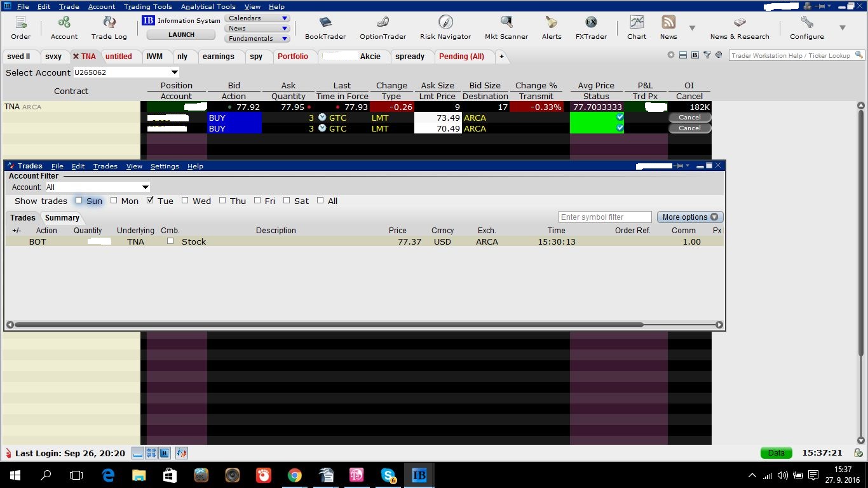The width and height of the screenshot is (868, 488).
Task: Open the Risk Navigator
Action: point(445,28)
